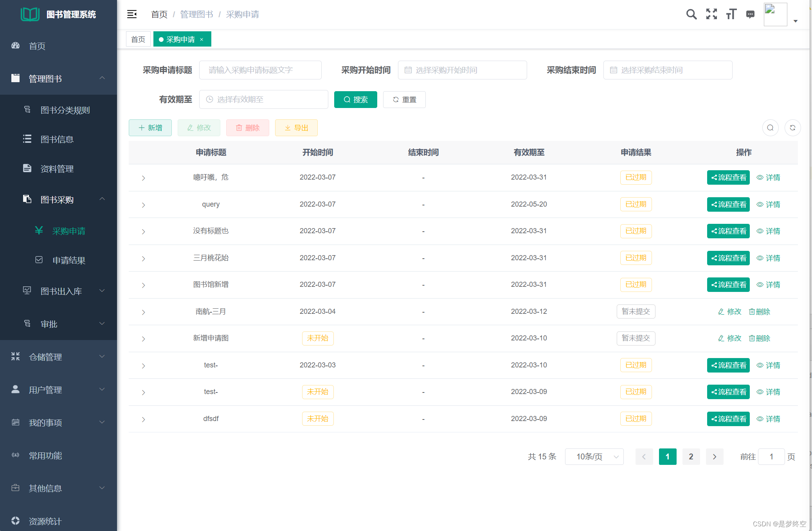Click the font size adjustment icon
This screenshot has width=812, height=531.
[731, 14]
